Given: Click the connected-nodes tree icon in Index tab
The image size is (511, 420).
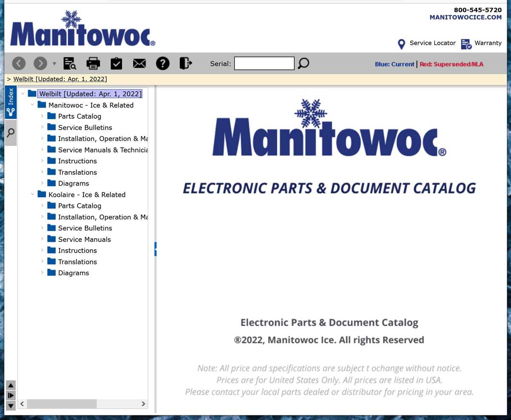Looking at the screenshot, I should tap(11, 113).
